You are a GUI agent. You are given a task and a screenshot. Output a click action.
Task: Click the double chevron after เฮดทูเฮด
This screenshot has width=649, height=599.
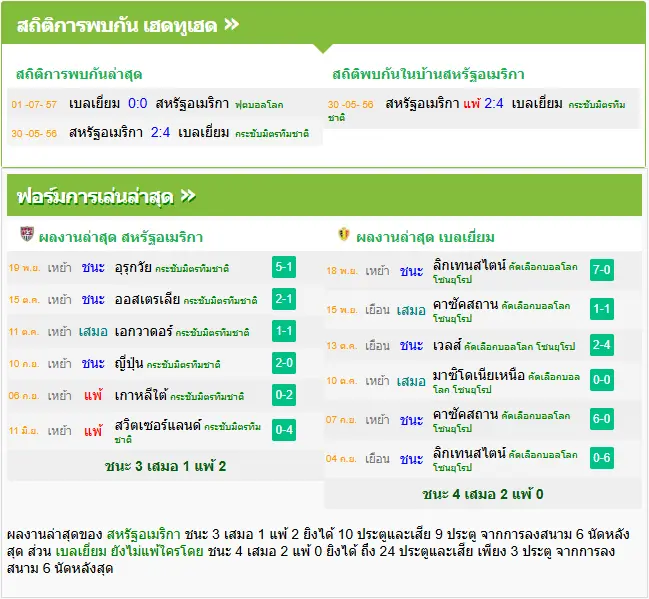(x=231, y=25)
